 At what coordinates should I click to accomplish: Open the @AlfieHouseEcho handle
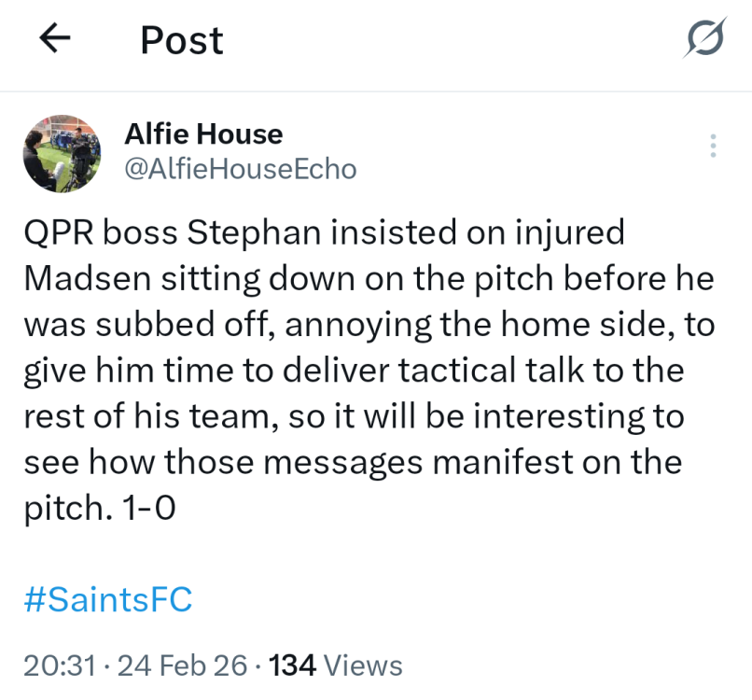point(240,169)
